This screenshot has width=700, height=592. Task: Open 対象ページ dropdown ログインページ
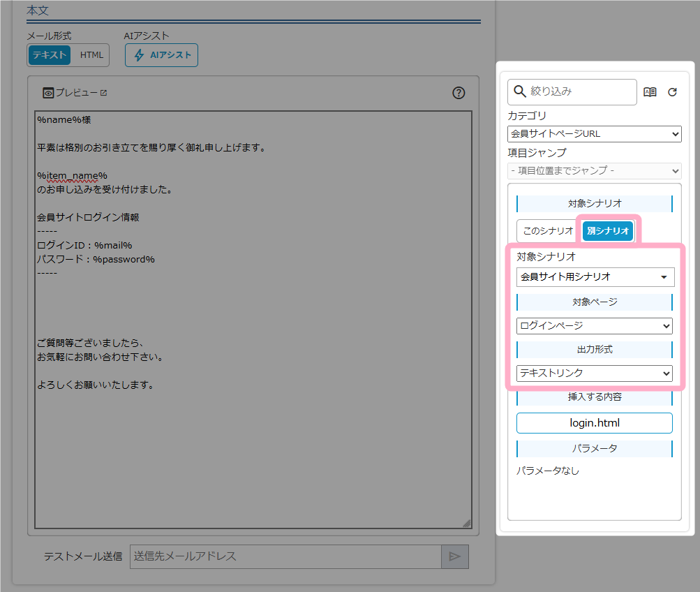pyautogui.click(x=594, y=325)
